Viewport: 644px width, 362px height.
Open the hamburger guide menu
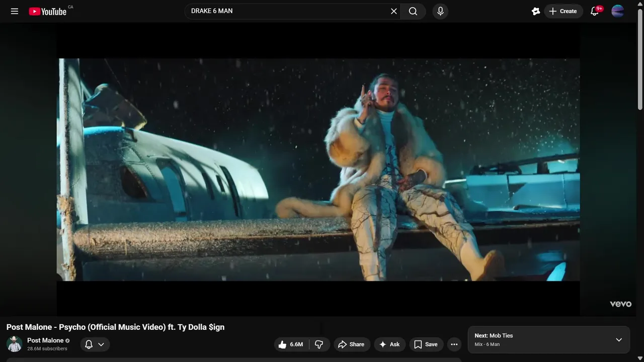point(15,11)
